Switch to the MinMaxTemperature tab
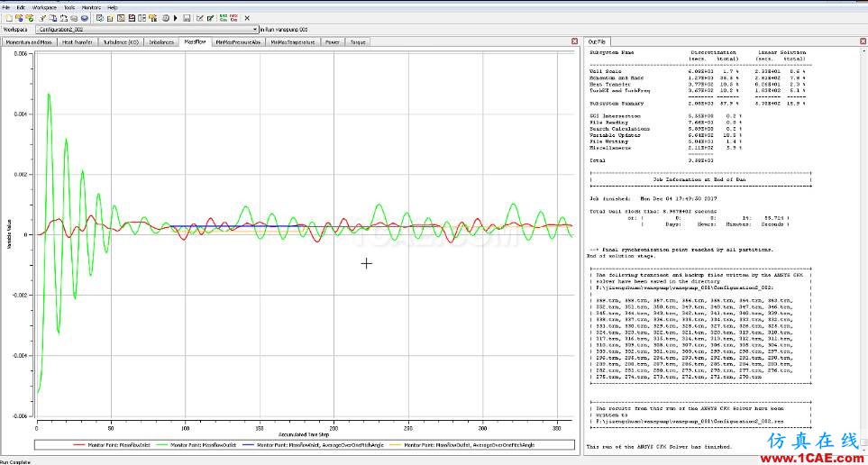 coord(294,42)
